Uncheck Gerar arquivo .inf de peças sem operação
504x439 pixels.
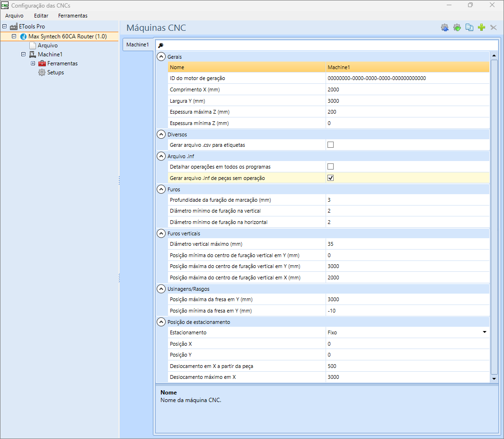(330, 178)
